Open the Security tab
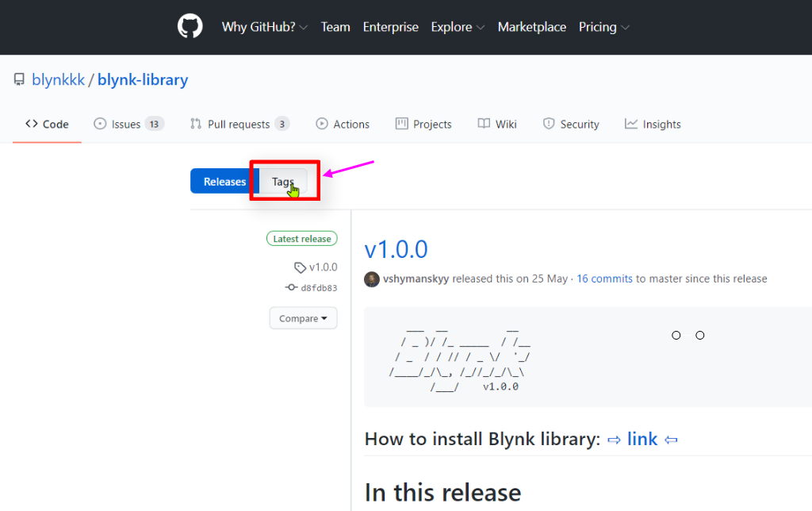This screenshot has height=511, width=812. 571,125
